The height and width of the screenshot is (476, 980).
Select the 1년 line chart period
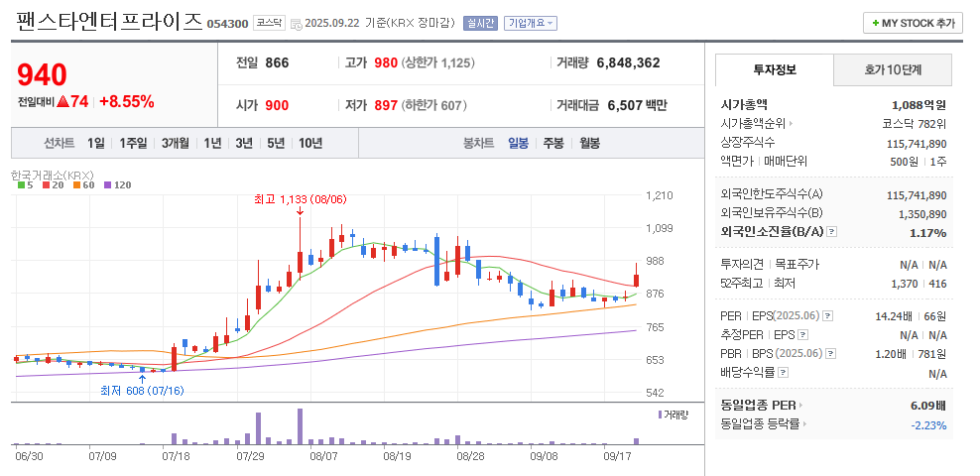212,143
